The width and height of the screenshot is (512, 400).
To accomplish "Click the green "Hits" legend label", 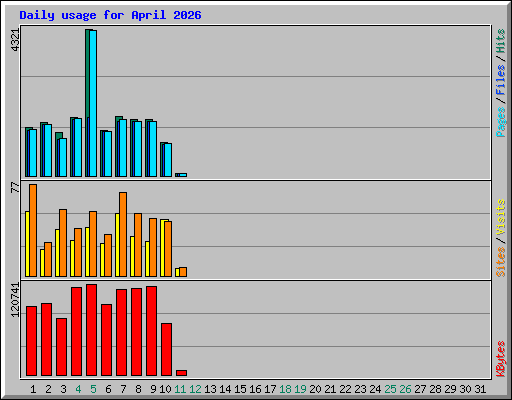I will pos(501,41).
